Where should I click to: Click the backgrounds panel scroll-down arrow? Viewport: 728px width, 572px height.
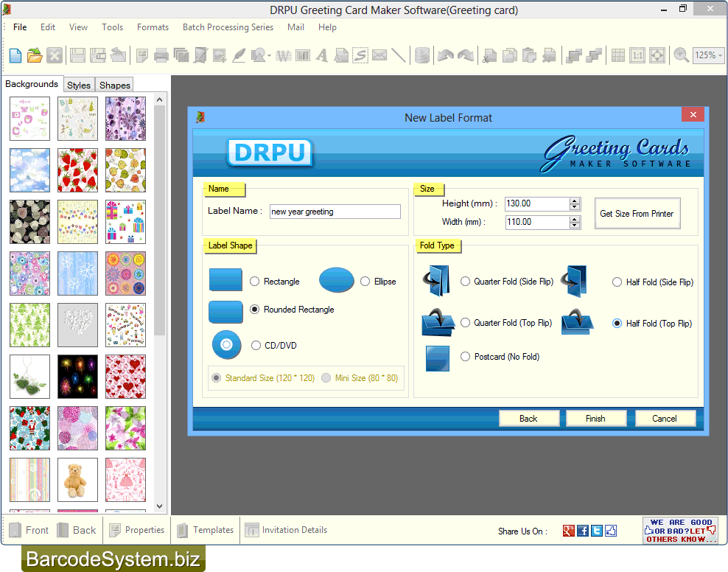click(x=159, y=506)
